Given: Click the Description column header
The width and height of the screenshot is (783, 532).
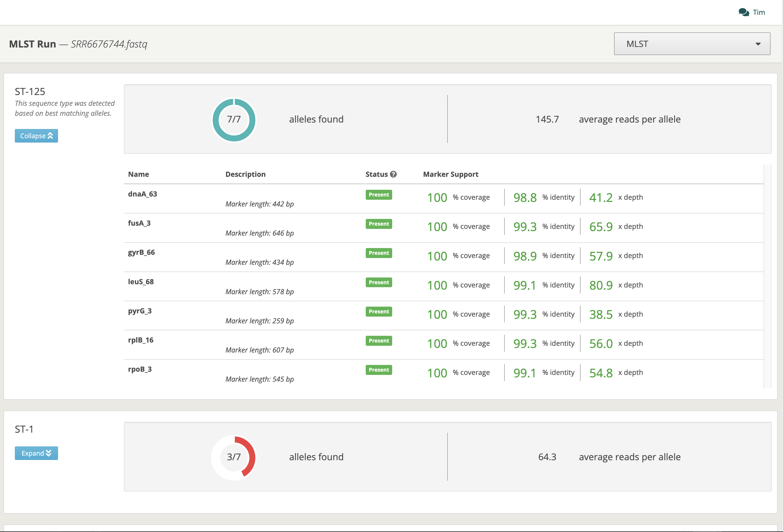Looking at the screenshot, I should 245,174.
